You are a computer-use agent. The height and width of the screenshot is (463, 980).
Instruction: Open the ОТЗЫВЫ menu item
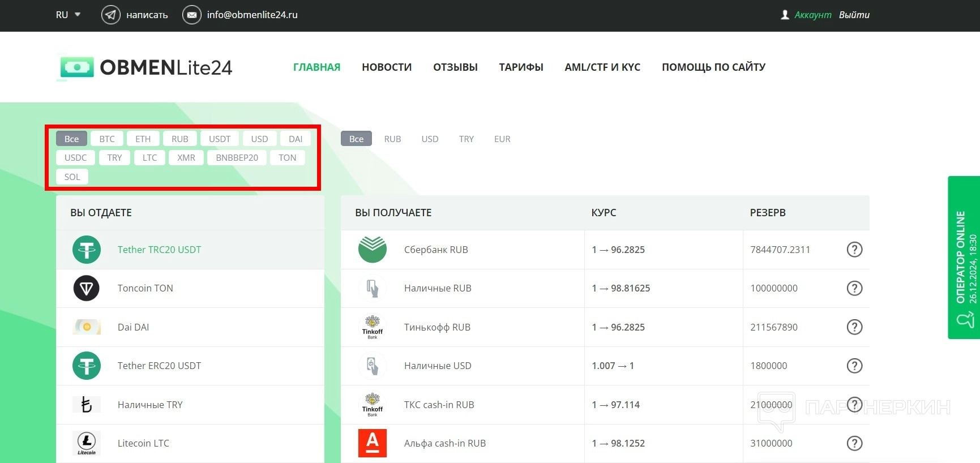455,67
